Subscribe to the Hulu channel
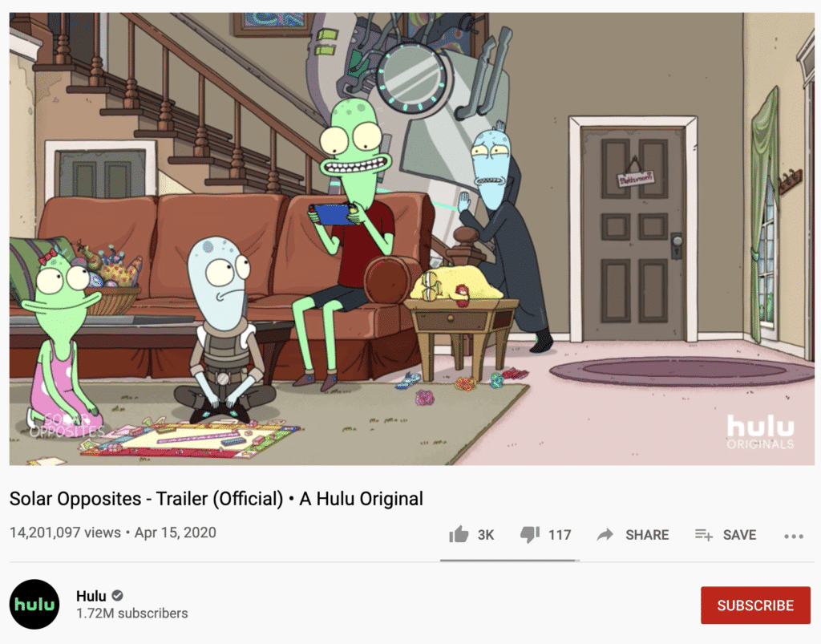The height and width of the screenshot is (644, 821). point(755,606)
